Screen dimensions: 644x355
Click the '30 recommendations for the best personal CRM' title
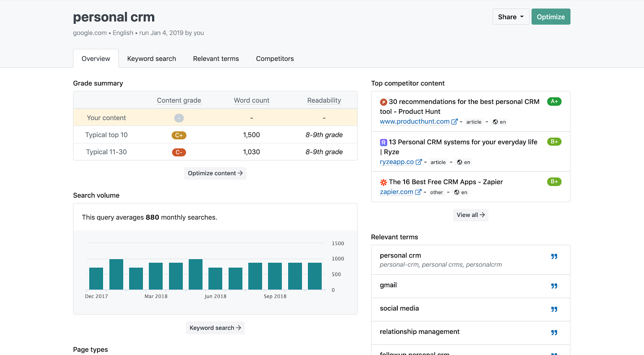pyautogui.click(x=460, y=107)
